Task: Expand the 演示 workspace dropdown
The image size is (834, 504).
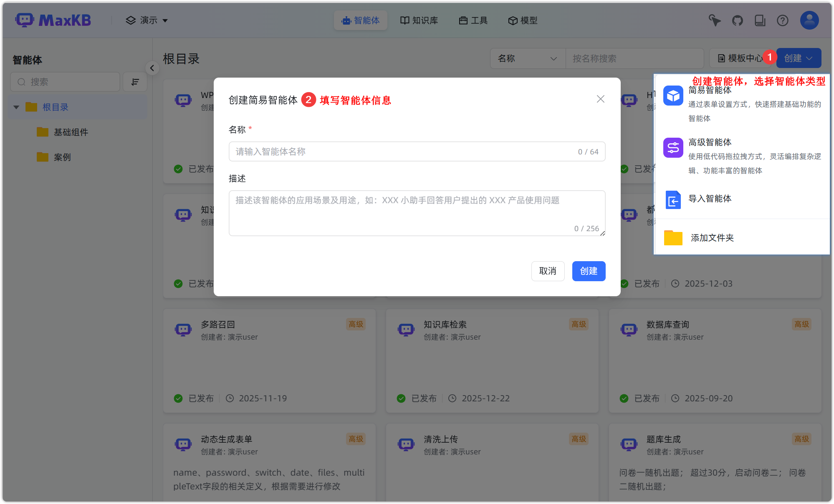Action: (147, 20)
